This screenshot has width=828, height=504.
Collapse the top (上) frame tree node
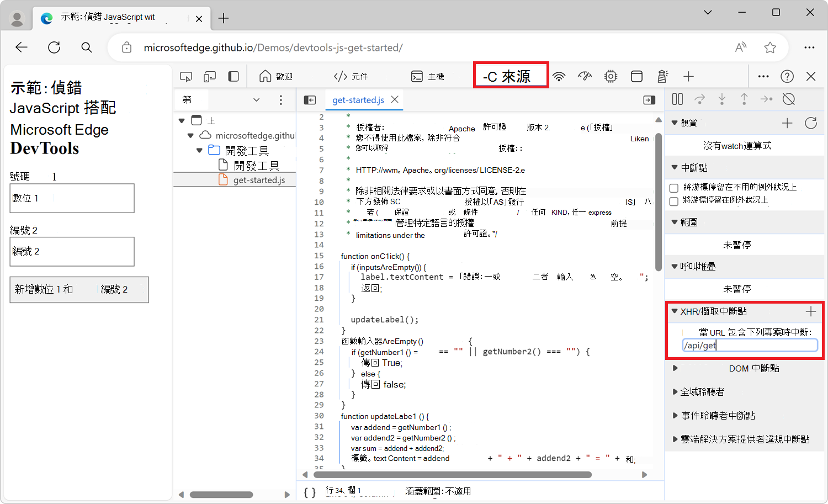[182, 120]
